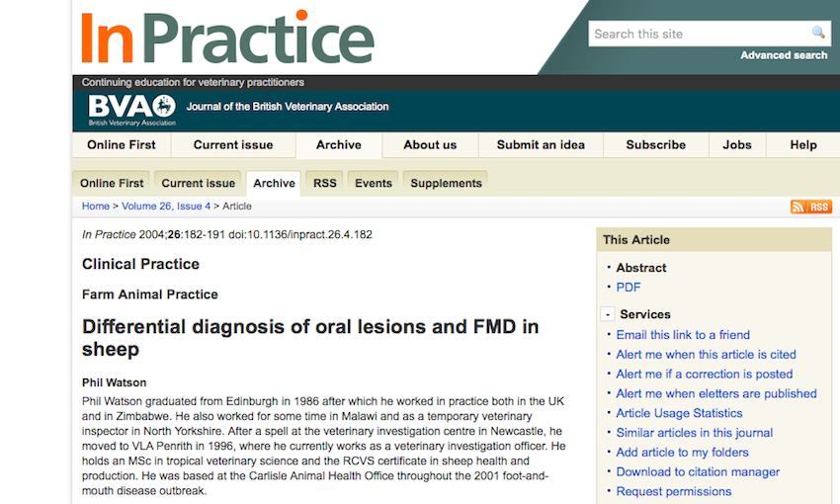Click Request permissions link
This screenshot has width=840, height=504.
[x=674, y=491]
